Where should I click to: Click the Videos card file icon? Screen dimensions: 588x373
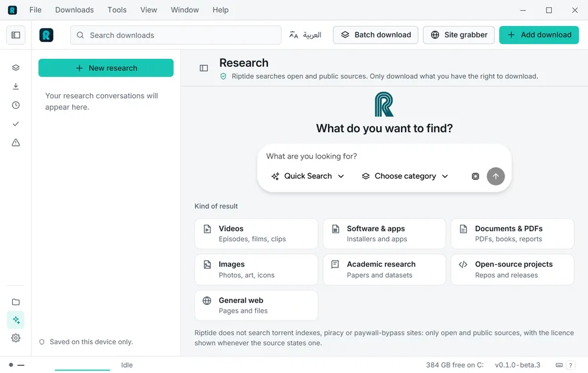[207, 229]
